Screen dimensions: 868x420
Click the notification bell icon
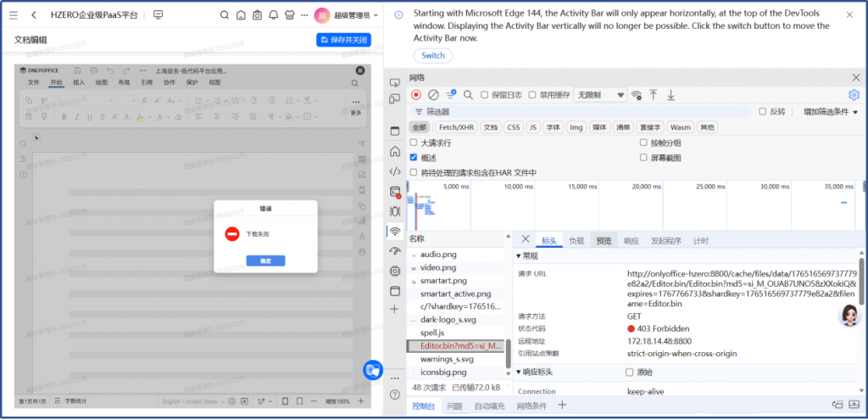[273, 15]
